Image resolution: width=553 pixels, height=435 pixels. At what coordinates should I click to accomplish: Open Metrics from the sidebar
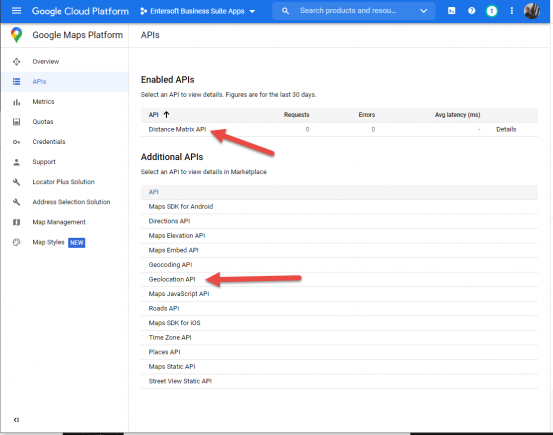pos(43,102)
